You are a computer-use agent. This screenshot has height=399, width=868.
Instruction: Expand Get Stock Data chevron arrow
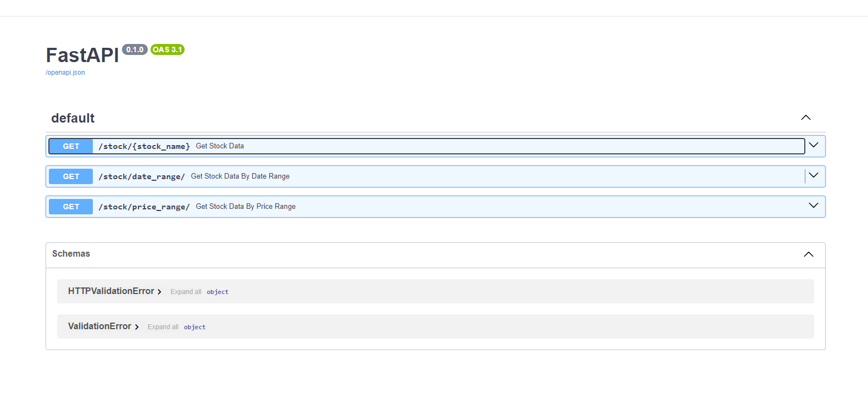tap(814, 145)
